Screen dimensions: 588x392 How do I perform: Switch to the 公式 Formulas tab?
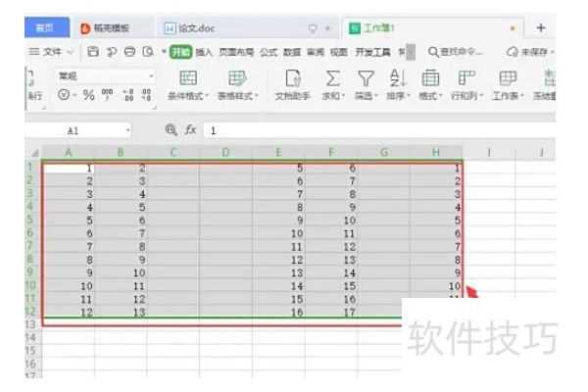coord(269,52)
